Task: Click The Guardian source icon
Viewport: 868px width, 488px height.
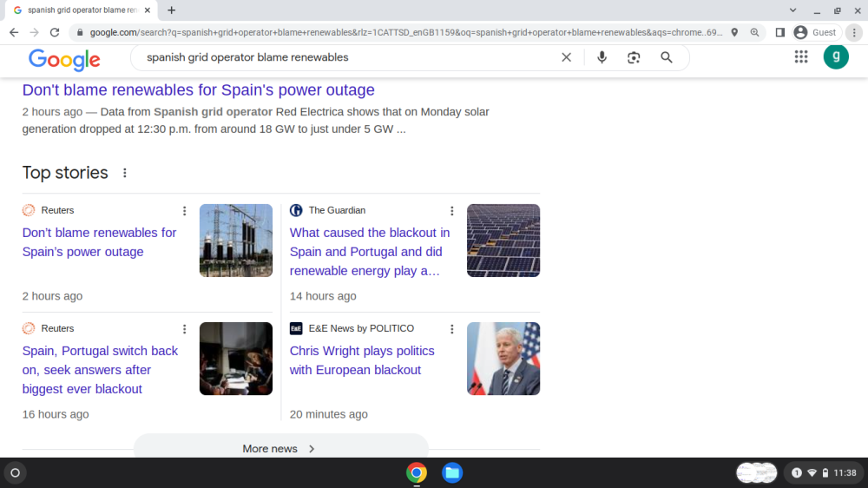Action: [296, 210]
